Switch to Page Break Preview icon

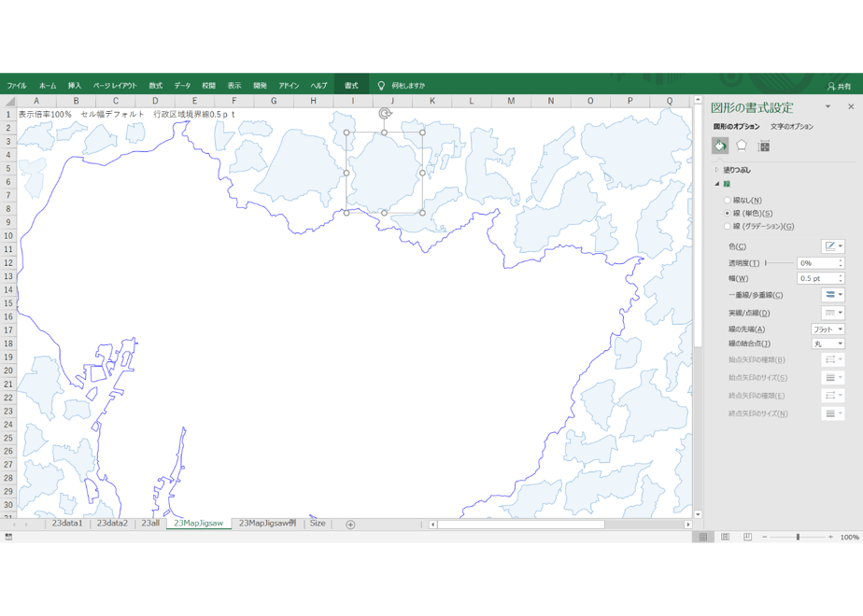coord(747,537)
